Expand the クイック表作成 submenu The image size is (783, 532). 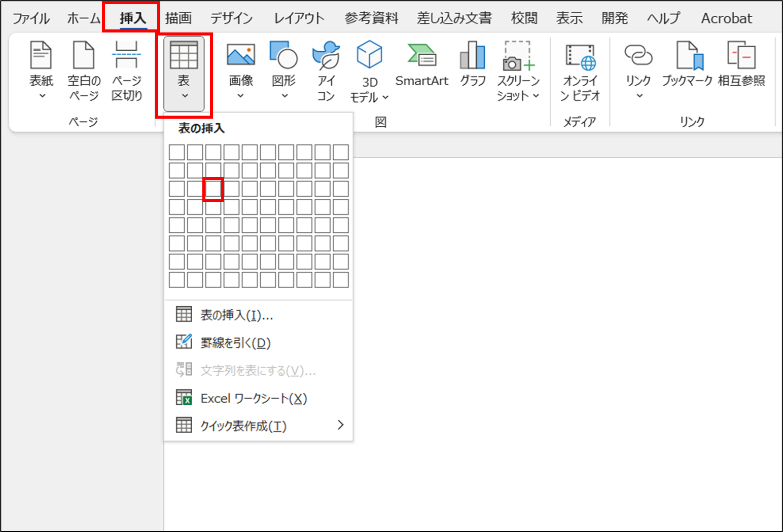pos(340,425)
